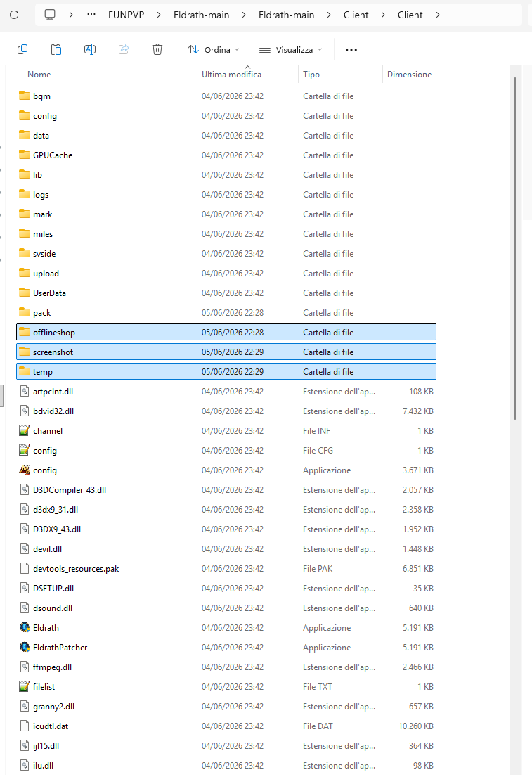This screenshot has width=532, height=777.
Task: Expand the chevron after FUNPVP in the breadcrumb
Action: click(x=159, y=15)
